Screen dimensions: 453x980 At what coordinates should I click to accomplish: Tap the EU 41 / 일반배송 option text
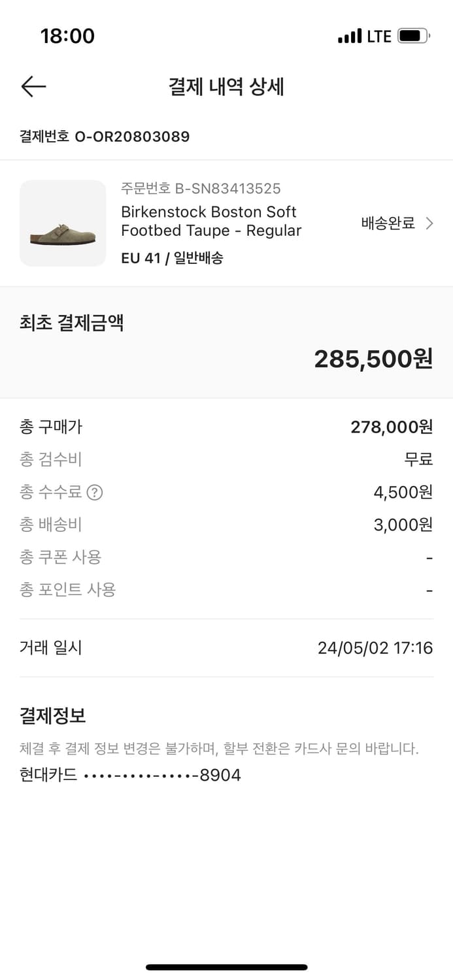[x=172, y=258]
